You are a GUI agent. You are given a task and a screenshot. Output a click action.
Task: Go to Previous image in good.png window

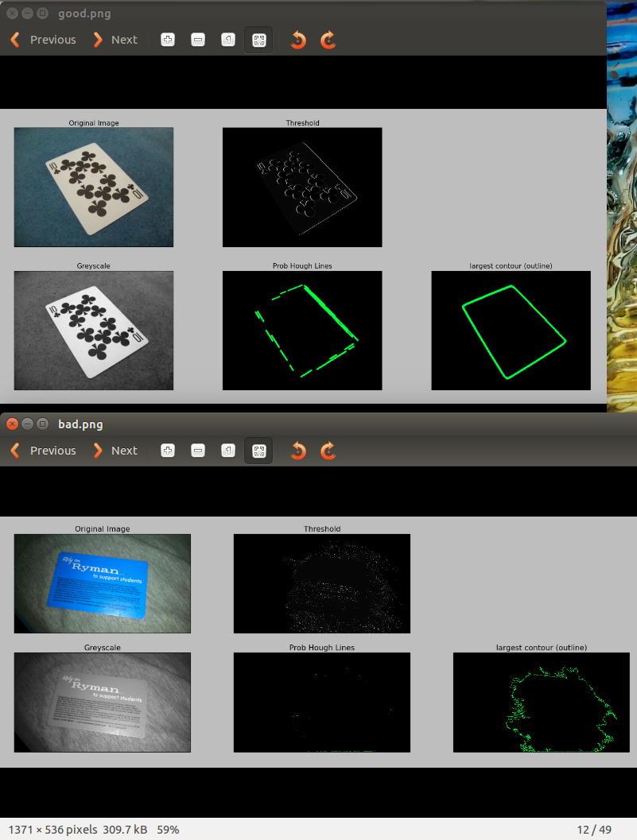[44, 40]
